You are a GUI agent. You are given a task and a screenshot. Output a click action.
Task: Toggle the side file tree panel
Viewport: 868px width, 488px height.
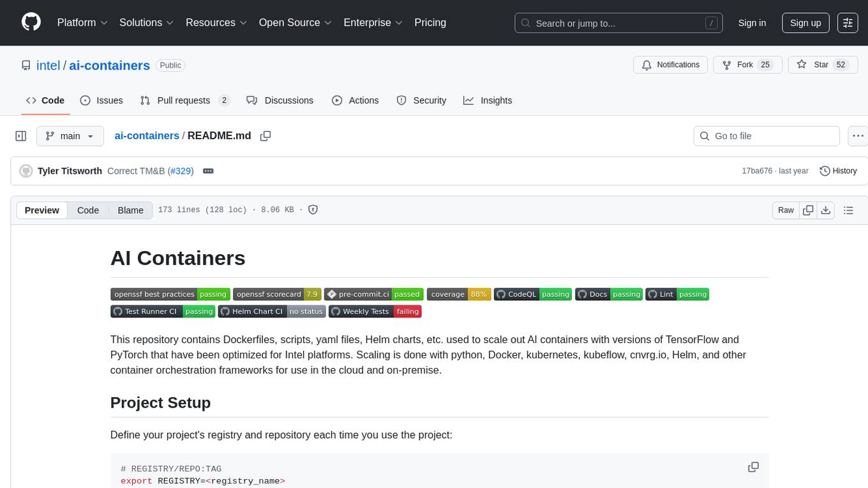(21, 136)
